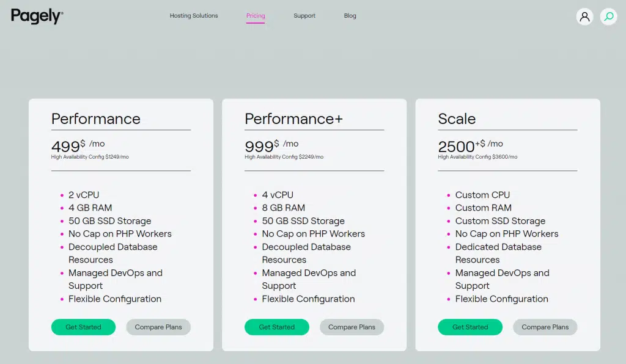
Task: Click the Custom CPU feature
Action: 482,195
